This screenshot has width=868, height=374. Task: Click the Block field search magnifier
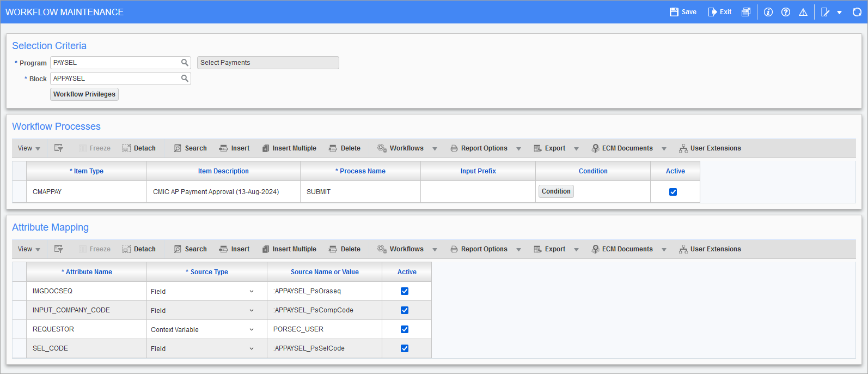(x=185, y=79)
